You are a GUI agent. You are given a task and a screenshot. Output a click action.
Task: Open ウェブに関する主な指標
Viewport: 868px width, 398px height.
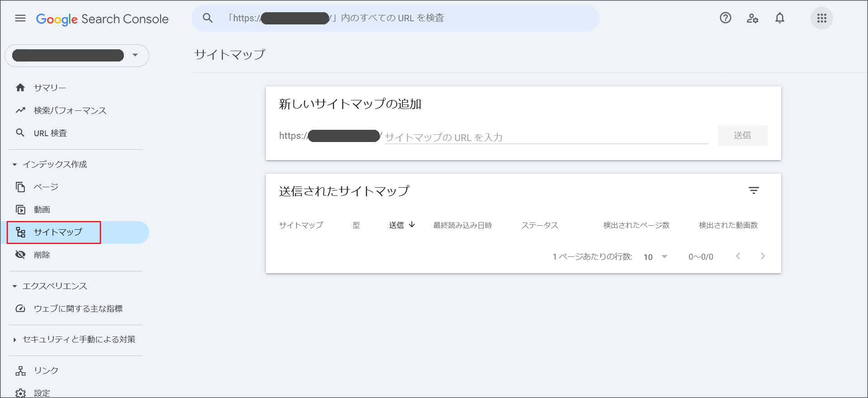point(78,308)
